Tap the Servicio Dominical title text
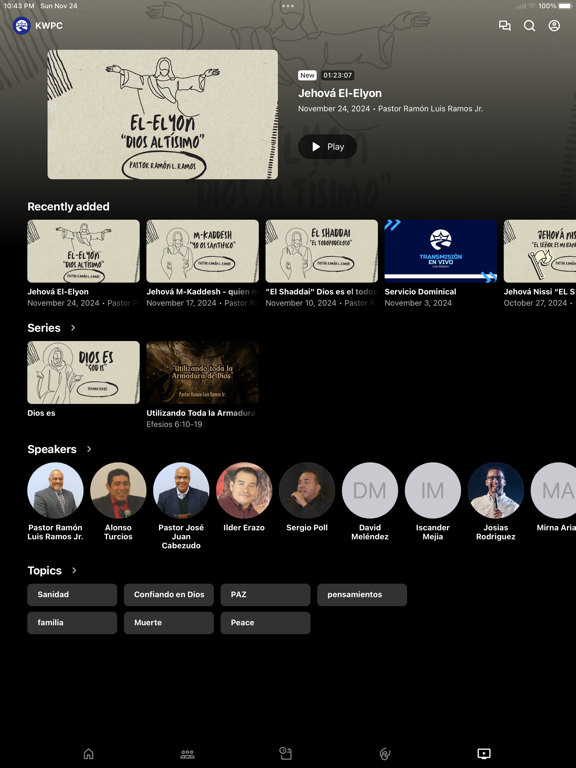This screenshot has width=576, height=768. pos(420,291)
